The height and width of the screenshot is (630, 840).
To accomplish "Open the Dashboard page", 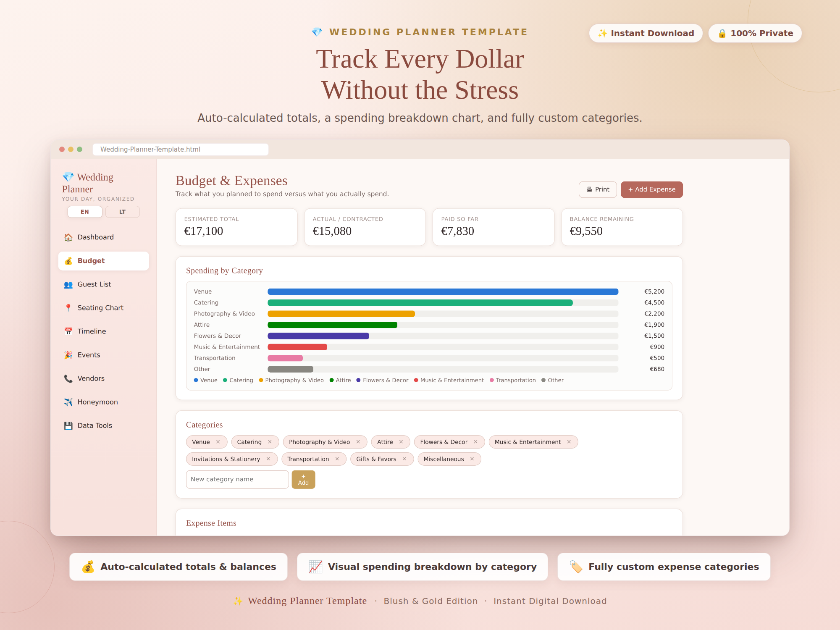I will coord(103,237).
